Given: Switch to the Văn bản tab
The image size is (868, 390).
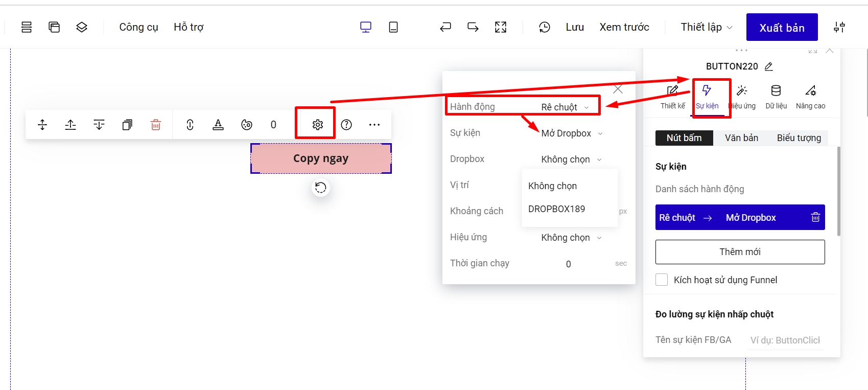Looking at the screenshot, I should tap(741, 138).
